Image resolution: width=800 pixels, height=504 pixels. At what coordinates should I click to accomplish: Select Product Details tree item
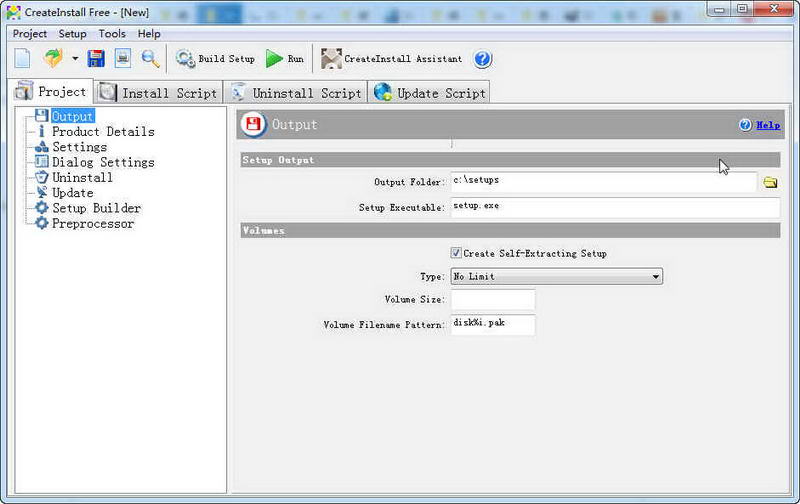point(103,132)
